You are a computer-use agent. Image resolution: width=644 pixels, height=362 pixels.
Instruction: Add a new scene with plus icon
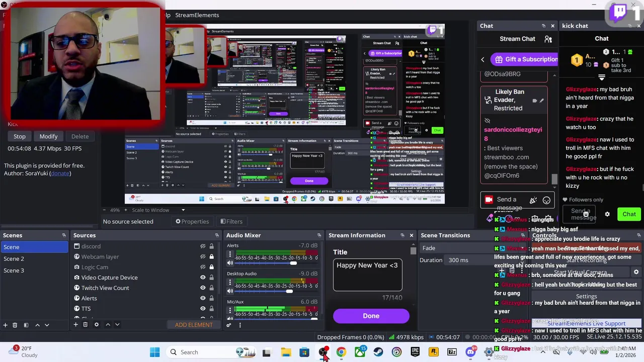[5, 325]
